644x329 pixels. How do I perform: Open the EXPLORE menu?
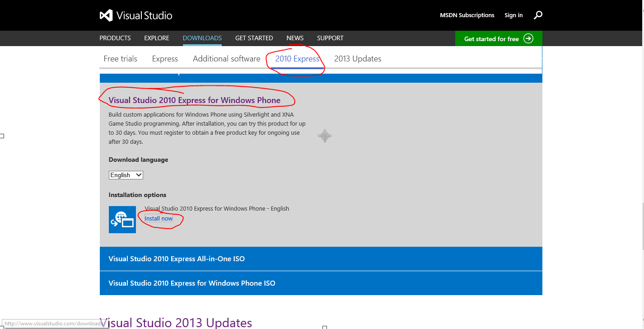click(157, 38)
